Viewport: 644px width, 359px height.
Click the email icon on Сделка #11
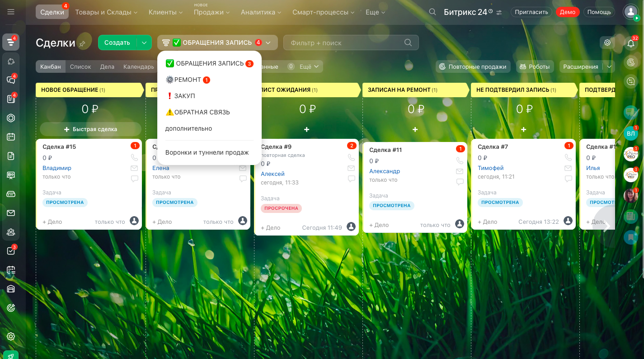click(x=460, y=171)
